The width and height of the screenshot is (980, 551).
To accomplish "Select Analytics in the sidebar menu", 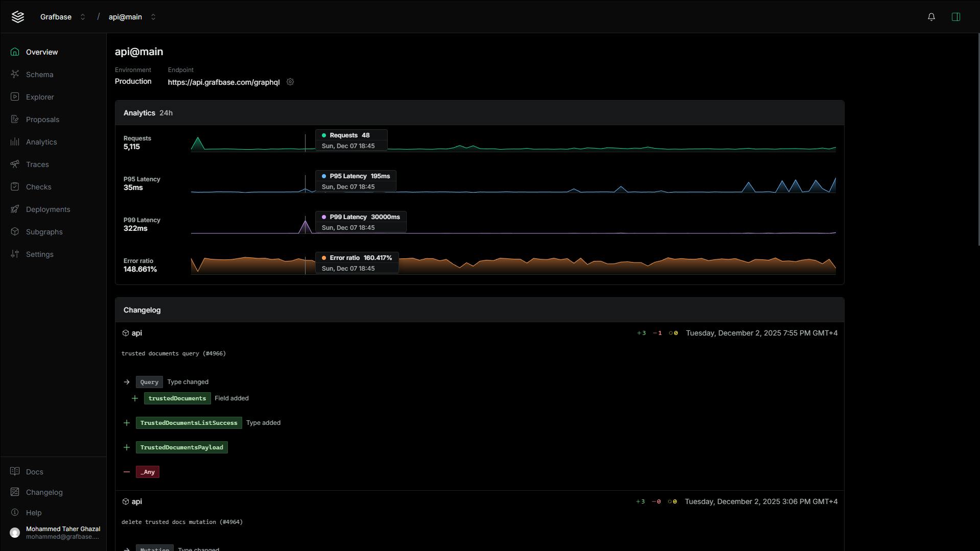I will pyautogui.click(x=41, y=142).
